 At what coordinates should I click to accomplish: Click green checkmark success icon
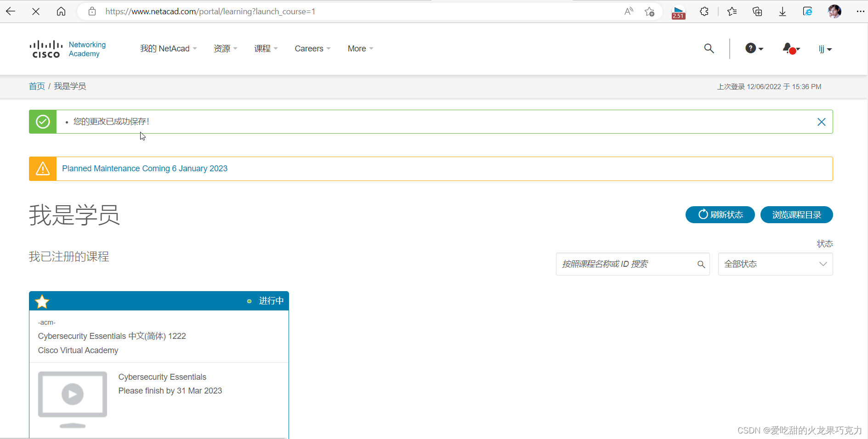(43, 122)
